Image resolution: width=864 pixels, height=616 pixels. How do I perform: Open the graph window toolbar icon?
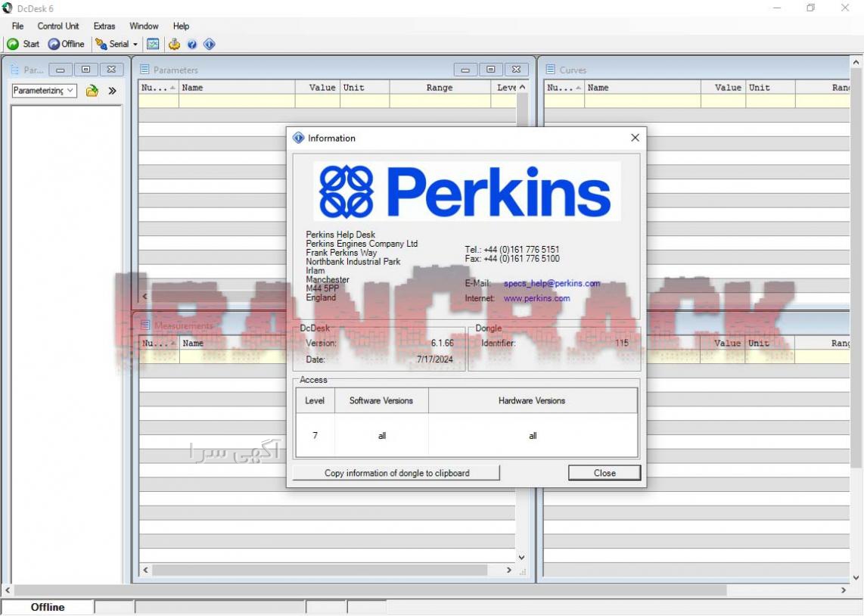coord(153,44)
